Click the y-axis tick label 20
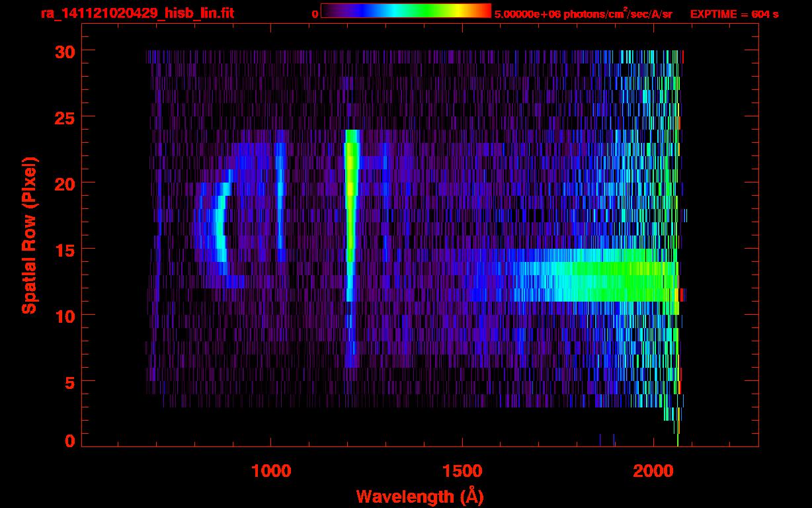Screen dimensions: 812x508 point(64,183)
